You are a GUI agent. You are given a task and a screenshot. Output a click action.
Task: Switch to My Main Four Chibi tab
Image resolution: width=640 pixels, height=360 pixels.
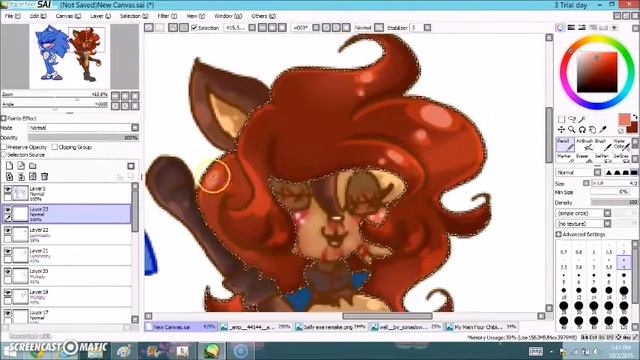(x=481, y=327)
